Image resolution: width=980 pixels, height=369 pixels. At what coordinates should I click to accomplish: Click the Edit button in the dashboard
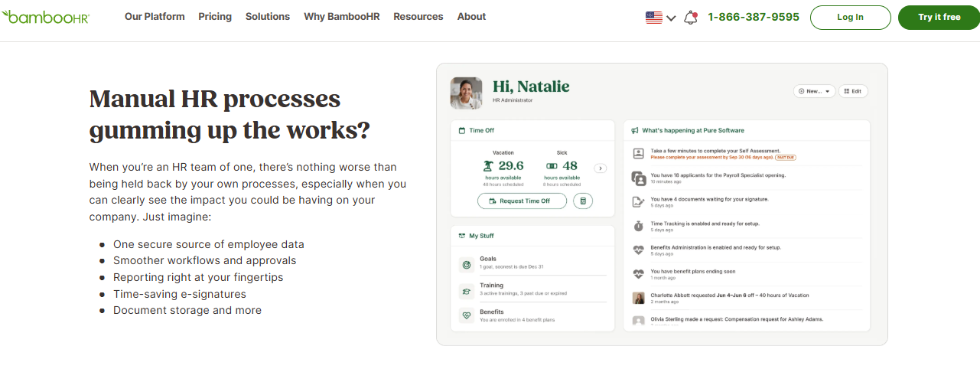pos(854,91)
